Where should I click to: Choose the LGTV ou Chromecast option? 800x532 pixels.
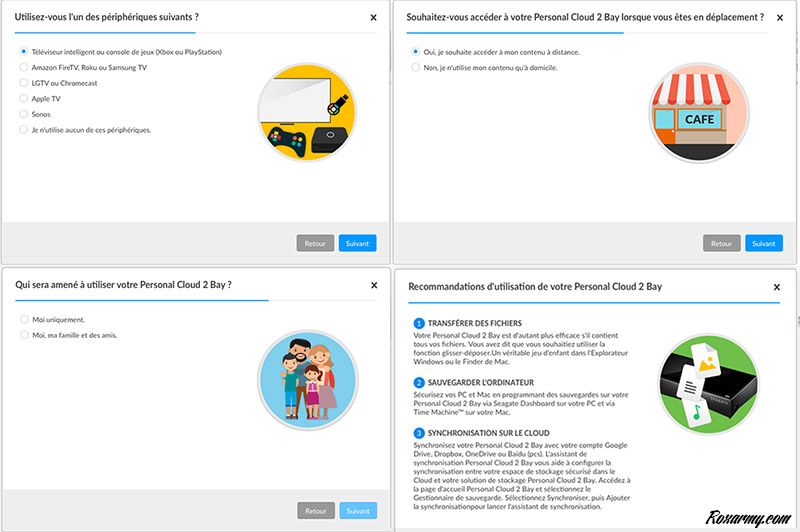[x=24, y=83]
